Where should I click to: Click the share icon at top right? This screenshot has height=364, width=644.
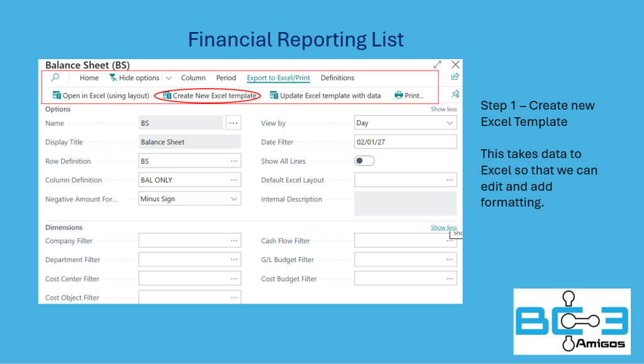[455, 77]
